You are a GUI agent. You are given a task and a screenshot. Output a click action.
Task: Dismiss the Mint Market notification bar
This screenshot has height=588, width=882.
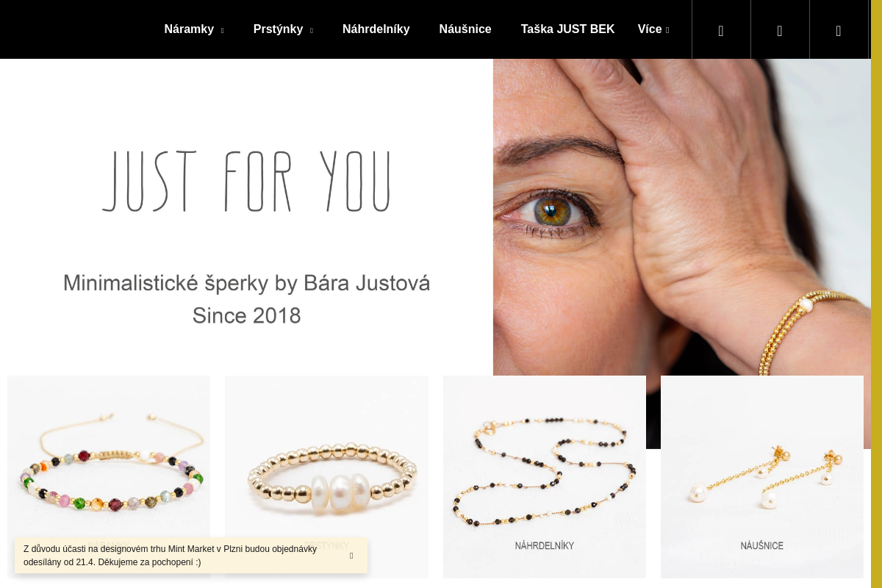(351, 556)
